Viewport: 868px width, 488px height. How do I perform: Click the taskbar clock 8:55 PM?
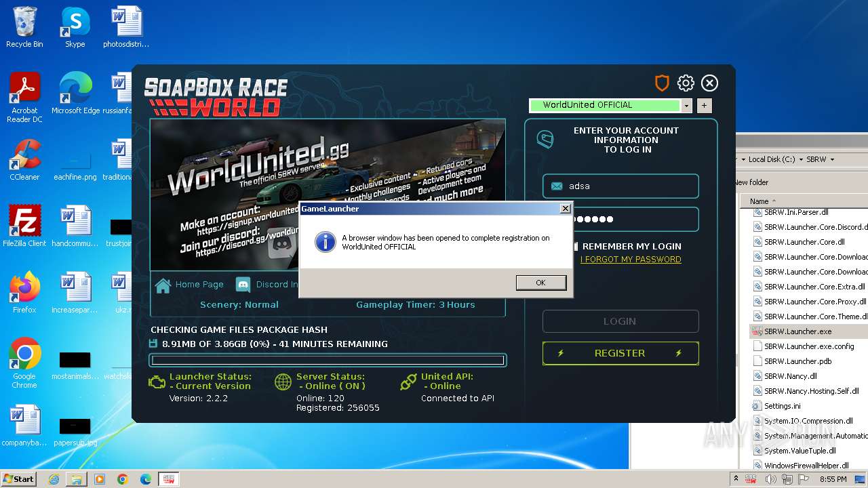click(x=833, y=479)
